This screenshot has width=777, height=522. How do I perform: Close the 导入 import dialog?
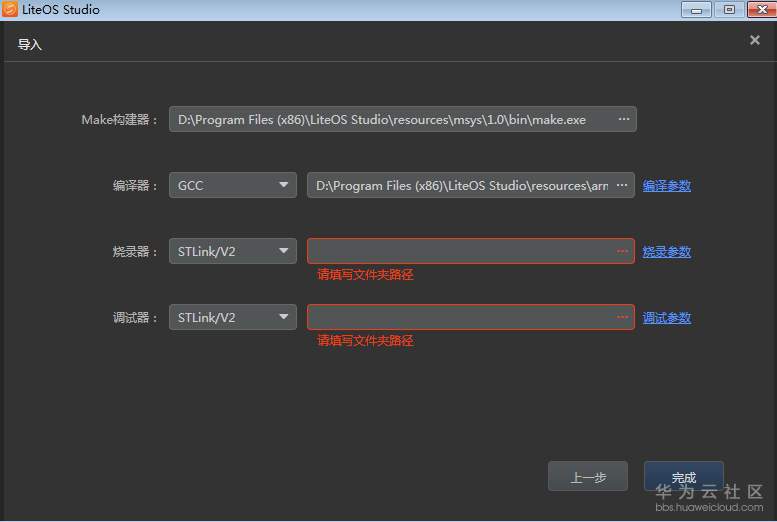755,40
